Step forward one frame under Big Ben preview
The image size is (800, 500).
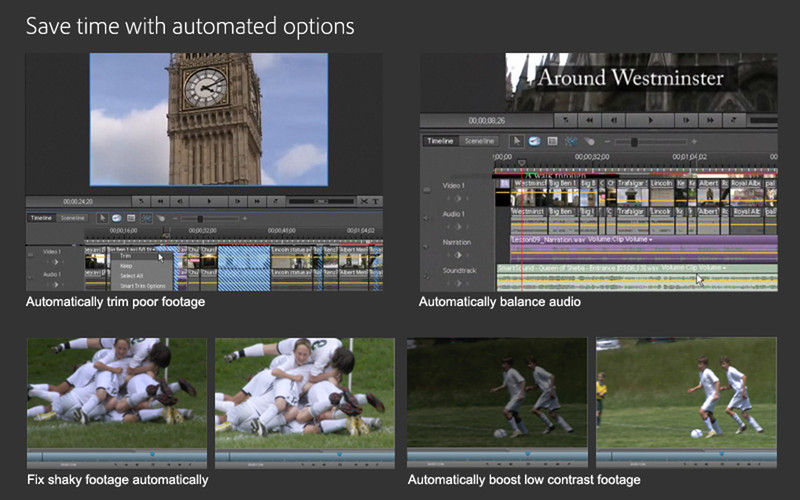pos(238,202)
